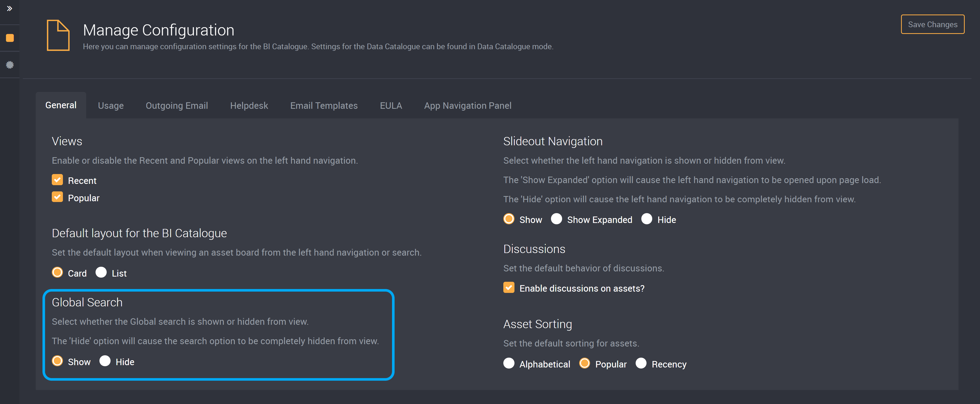
Task: Click the Global Search section title
Action: click(x=87, y=302)
